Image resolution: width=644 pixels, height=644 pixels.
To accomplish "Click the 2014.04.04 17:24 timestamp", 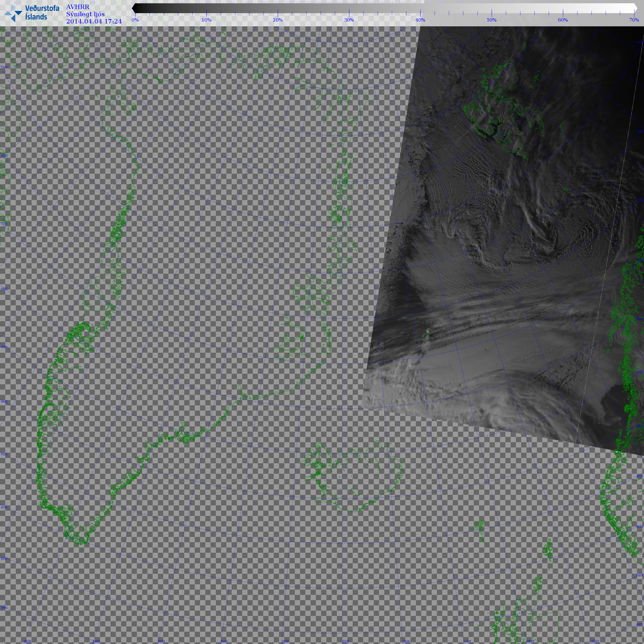I will point(94,22).
